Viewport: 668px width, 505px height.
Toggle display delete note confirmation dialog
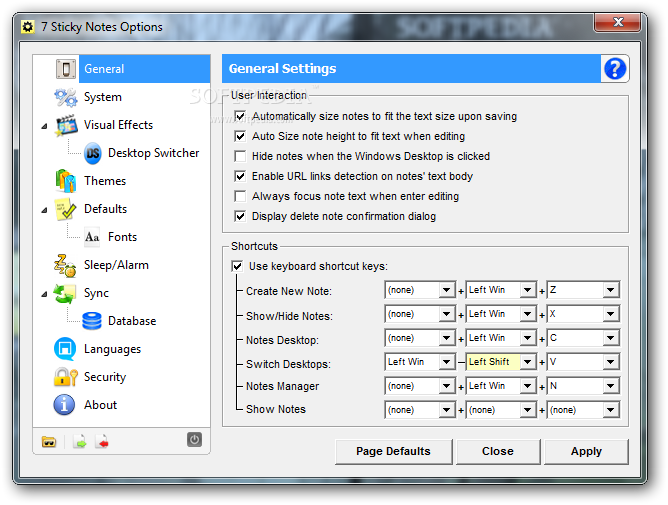tap(240, 216)
